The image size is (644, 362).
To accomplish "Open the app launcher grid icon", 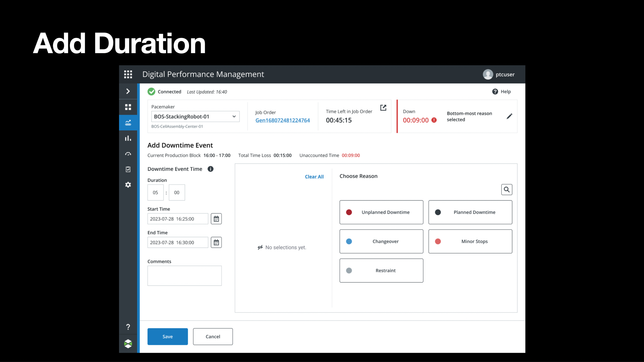I will click(x=128, y=74).
